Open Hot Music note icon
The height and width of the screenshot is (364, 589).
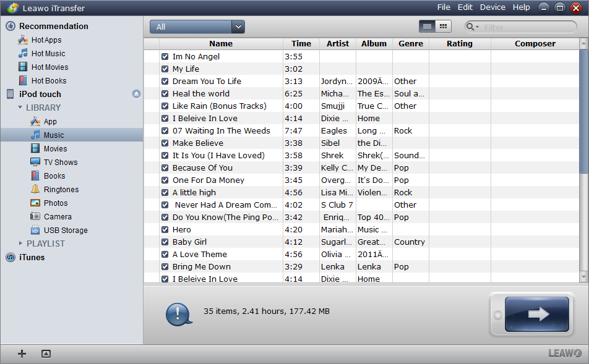pos(23,53)
